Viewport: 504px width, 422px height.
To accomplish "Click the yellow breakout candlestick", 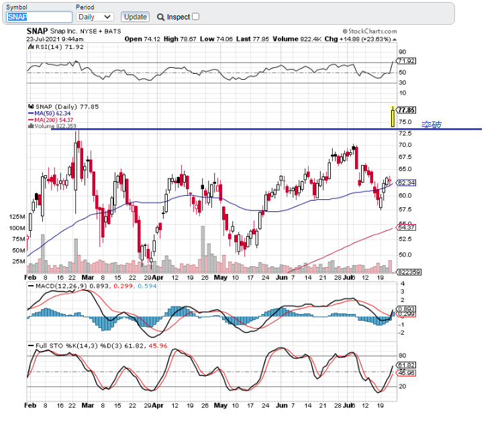I will pos(392,117).
